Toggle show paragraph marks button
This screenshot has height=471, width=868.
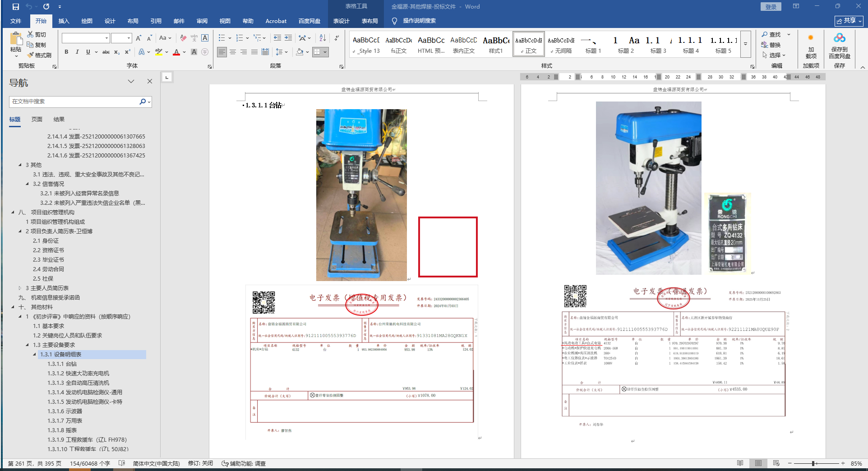[337, 38]
